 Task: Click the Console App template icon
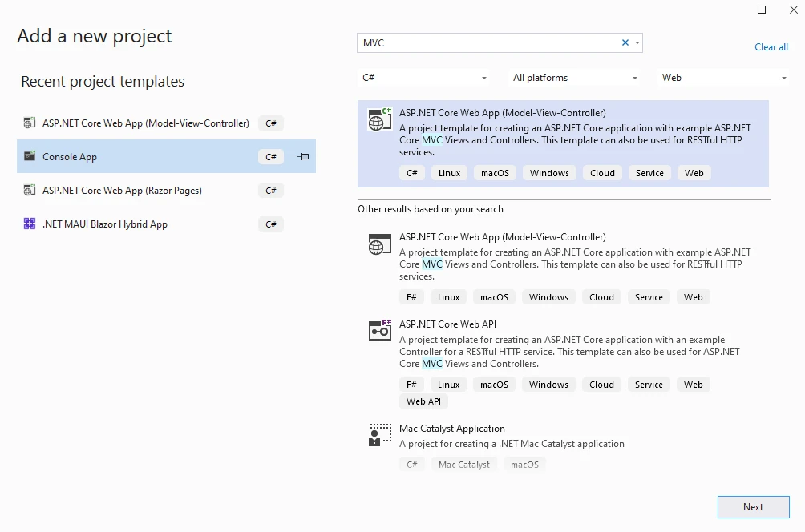click(x=30, y=157)
